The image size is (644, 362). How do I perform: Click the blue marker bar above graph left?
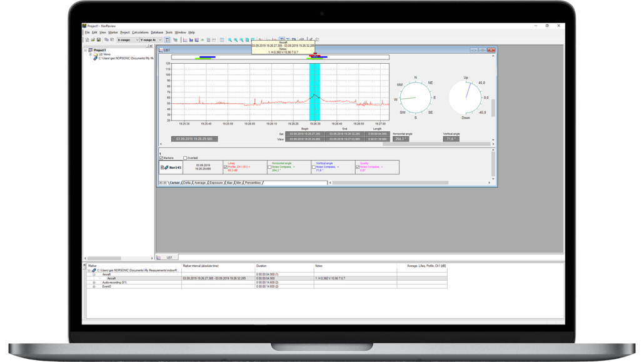(x=208, y=57)
